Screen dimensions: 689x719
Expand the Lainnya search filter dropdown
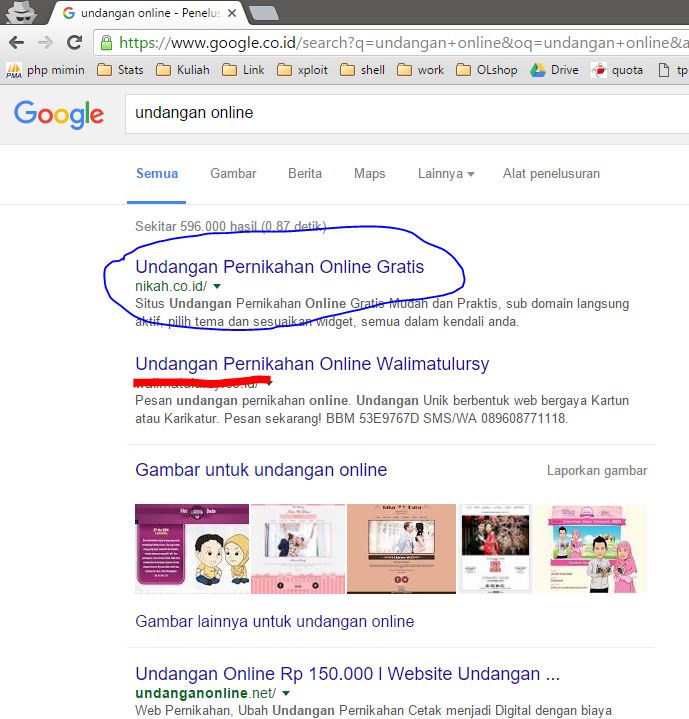point(445,173)
